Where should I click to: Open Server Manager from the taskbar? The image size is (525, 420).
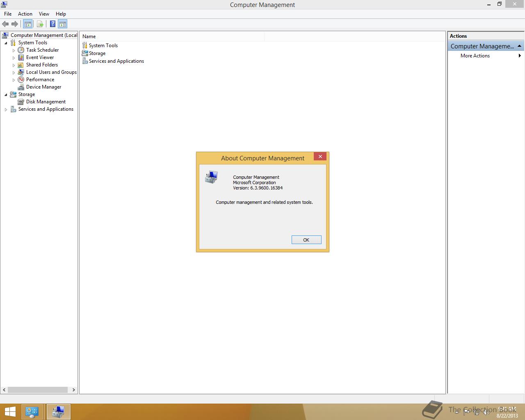point(32,412)
